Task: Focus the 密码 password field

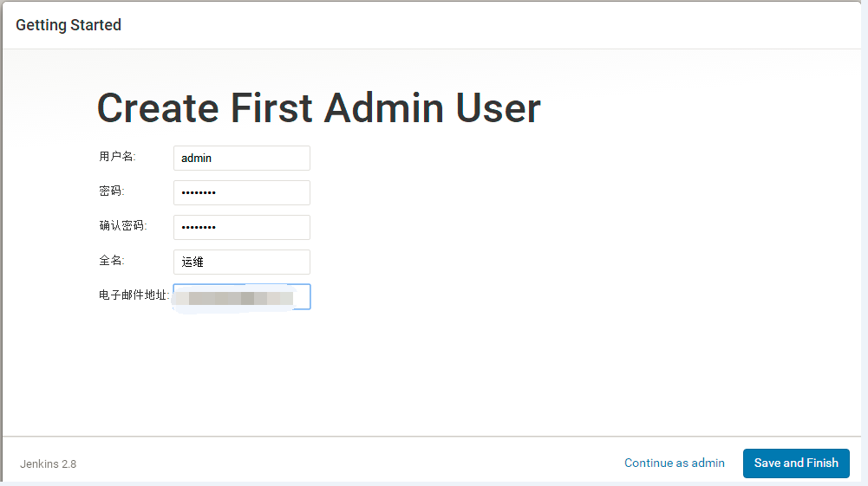Action: (x=241, y=192)
